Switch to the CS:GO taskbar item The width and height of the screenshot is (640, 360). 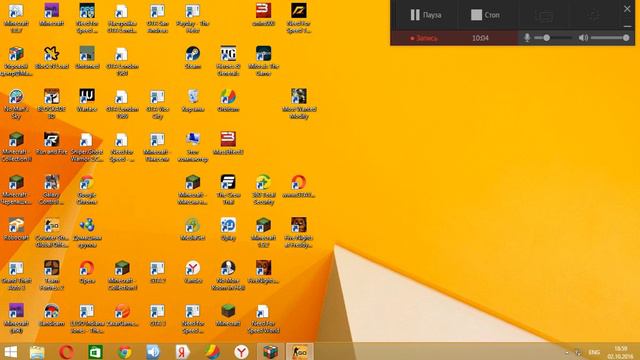pos(300,352)
